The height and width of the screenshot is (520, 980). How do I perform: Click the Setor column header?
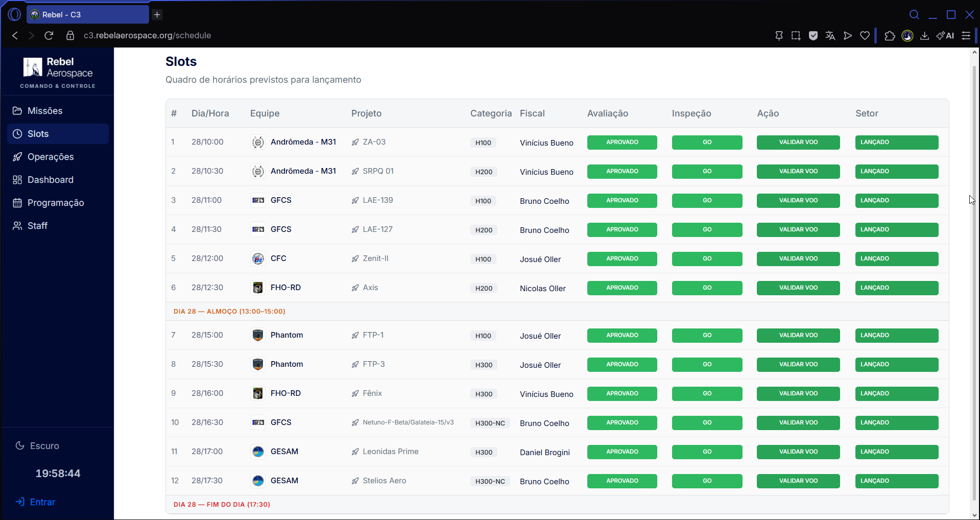(867, 113)
